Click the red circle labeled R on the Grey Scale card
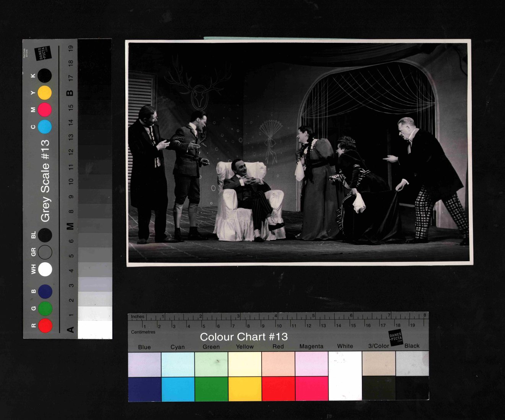 coord(45,325)
